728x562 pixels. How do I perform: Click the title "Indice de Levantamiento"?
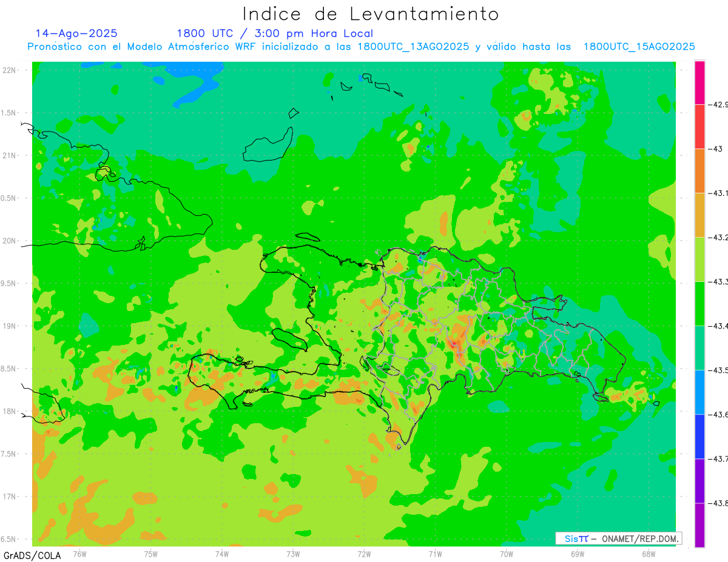[371, 13]
